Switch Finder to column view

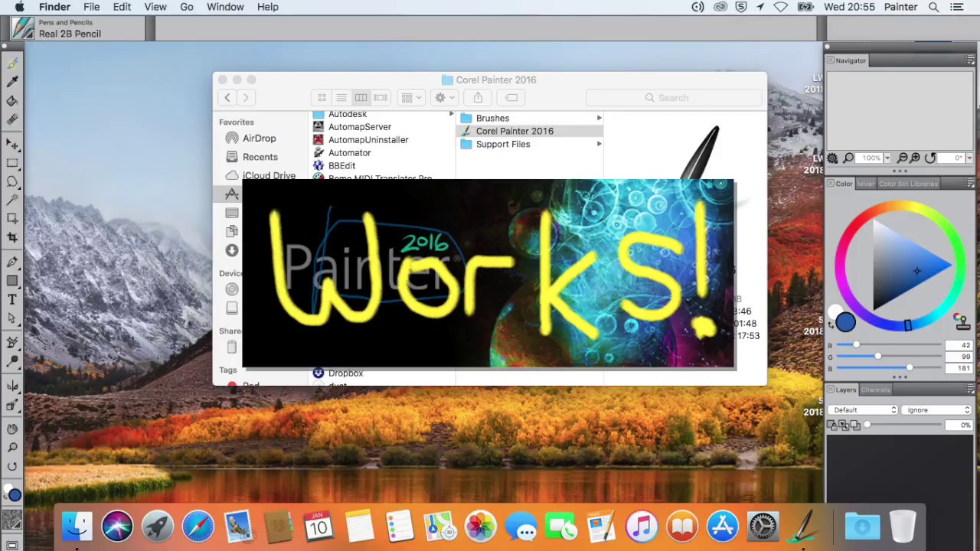point(361,97)
